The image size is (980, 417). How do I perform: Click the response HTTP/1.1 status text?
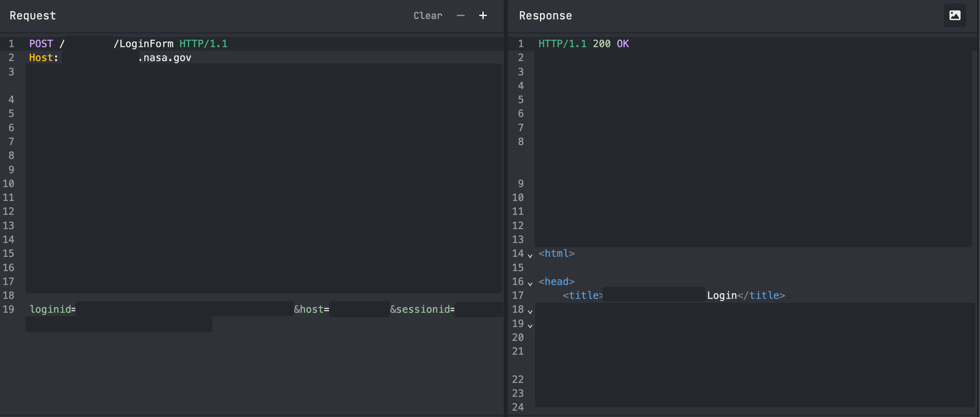pos(563,44)
